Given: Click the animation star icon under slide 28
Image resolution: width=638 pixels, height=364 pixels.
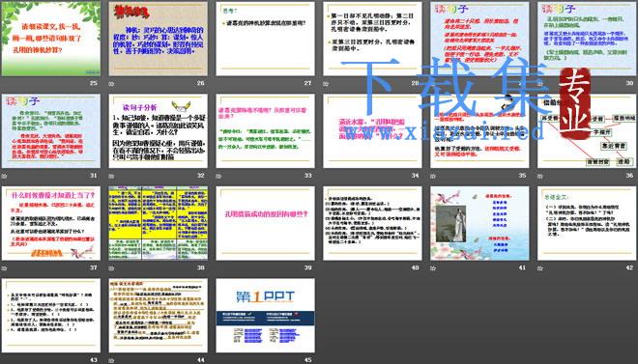Looking at the screenshot, I should tap(326, 84).
